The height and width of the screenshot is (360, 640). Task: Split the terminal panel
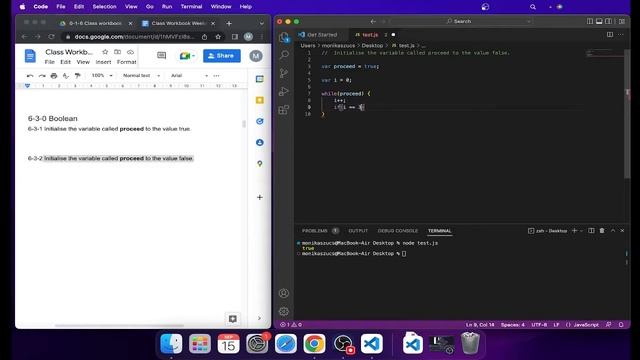[x=591, y=231]
